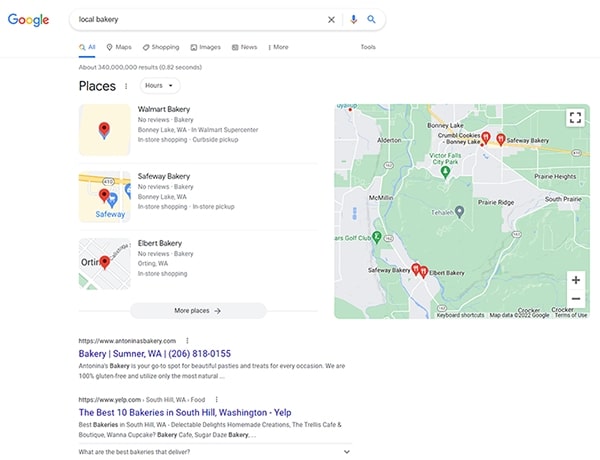Viewport: 600px width, 460px height.
Task: Zoom out on the map
Action: click(x=576, y=299)
